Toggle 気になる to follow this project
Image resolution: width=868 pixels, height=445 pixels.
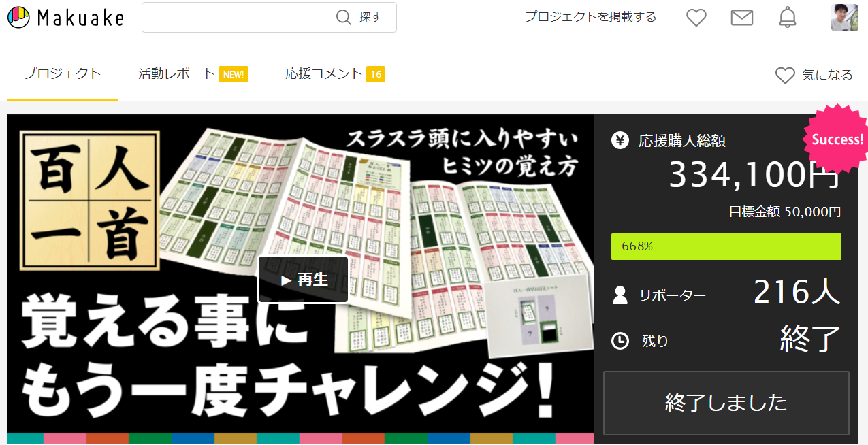click(814, 75)
